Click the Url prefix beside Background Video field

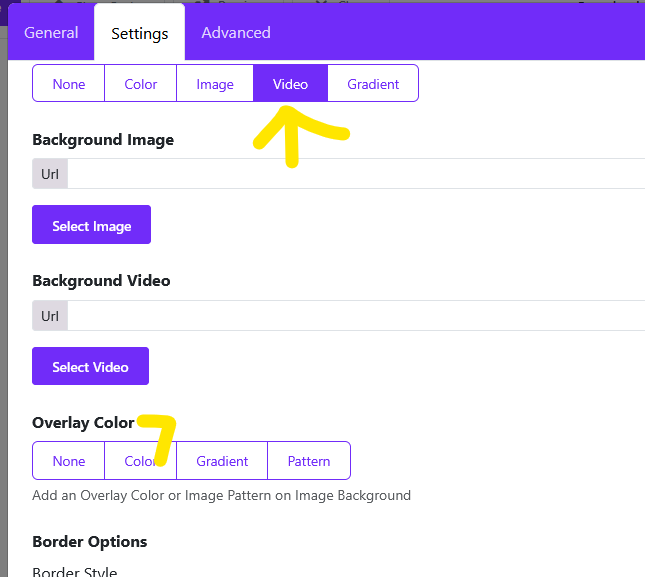click(x=50, y=316)
